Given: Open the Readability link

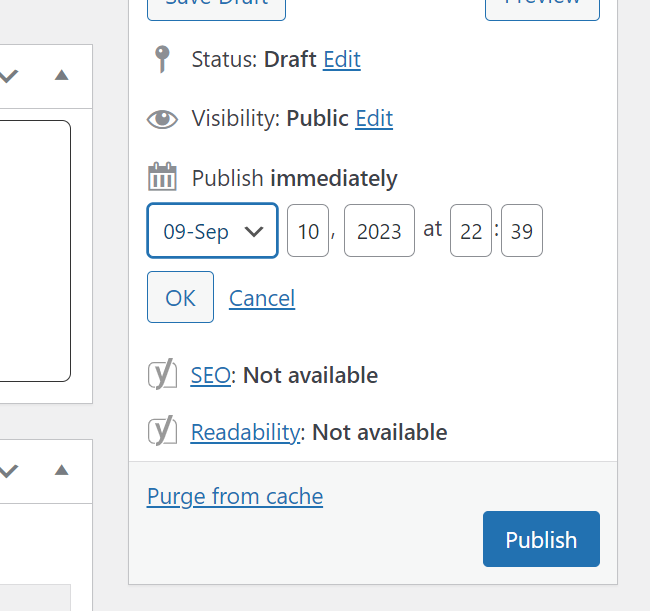Looking at the screenshot, I should tap(245, 432).
